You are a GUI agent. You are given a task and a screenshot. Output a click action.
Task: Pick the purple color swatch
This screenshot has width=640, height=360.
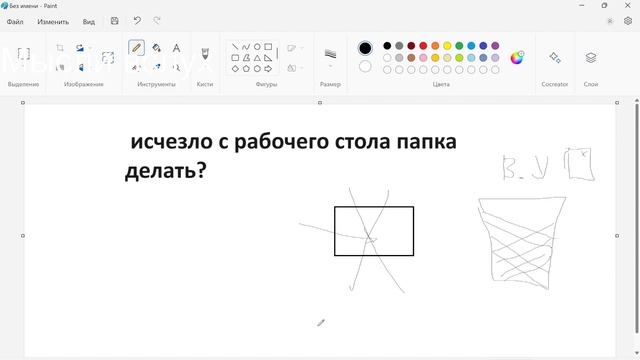[495, 46]
